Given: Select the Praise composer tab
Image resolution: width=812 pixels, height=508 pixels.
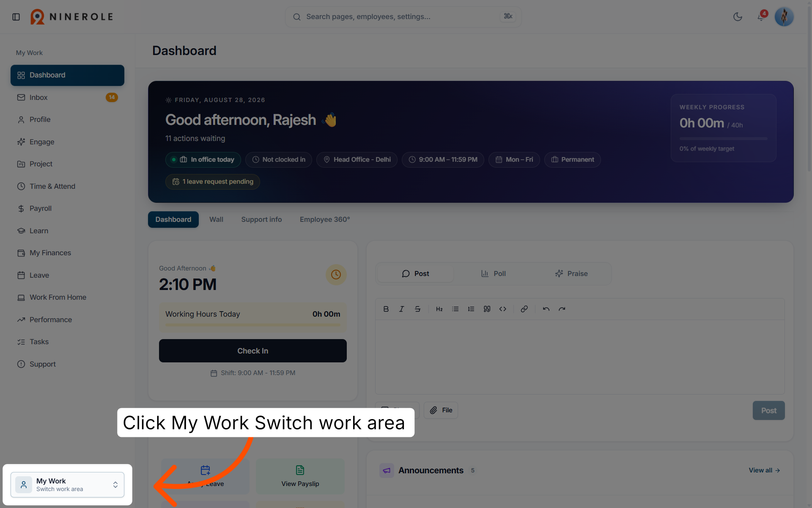Looking at the screenshot, I should (571, 273).
